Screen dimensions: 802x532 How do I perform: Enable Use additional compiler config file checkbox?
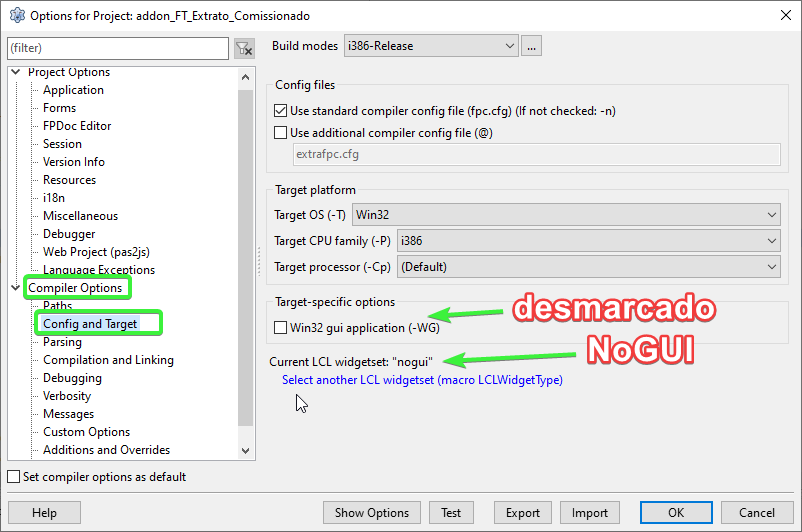280,133
